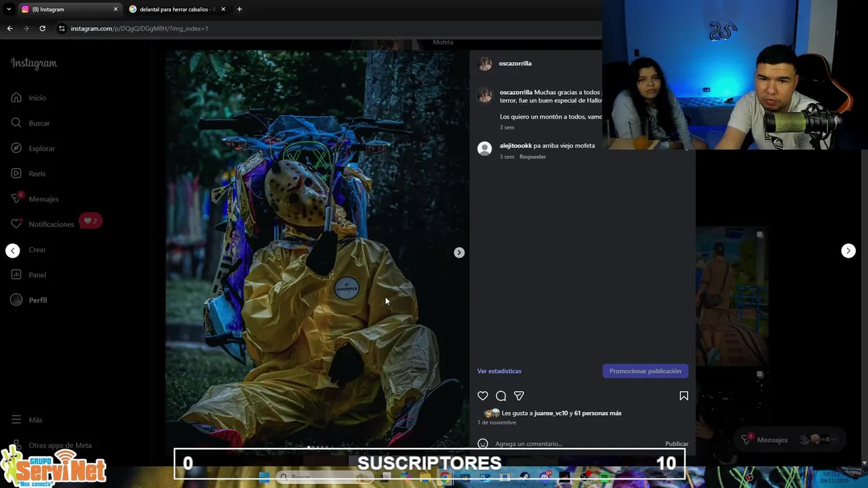Close the delantal para herrar caballos tab
The height and width of the screenshot is (488, 868).
(223, 9)
